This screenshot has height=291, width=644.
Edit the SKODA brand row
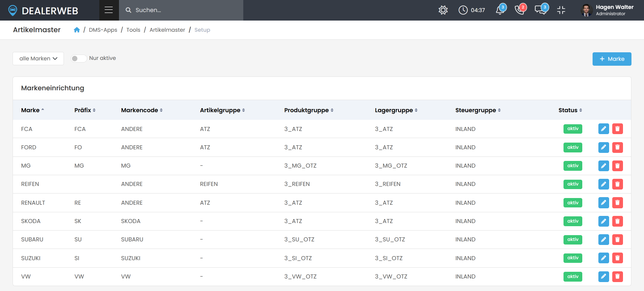pos(604,221)
